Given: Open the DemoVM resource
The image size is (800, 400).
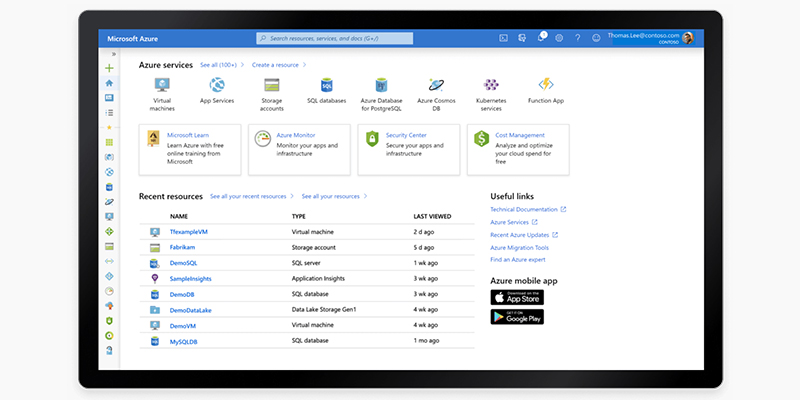Looking at the screenshot, I should pos(183,326).
